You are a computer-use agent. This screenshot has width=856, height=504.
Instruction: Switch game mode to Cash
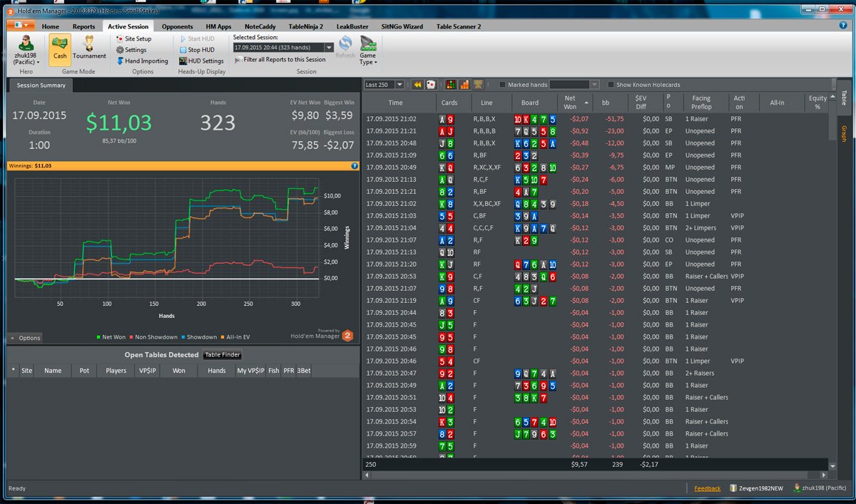pos(60,49)
